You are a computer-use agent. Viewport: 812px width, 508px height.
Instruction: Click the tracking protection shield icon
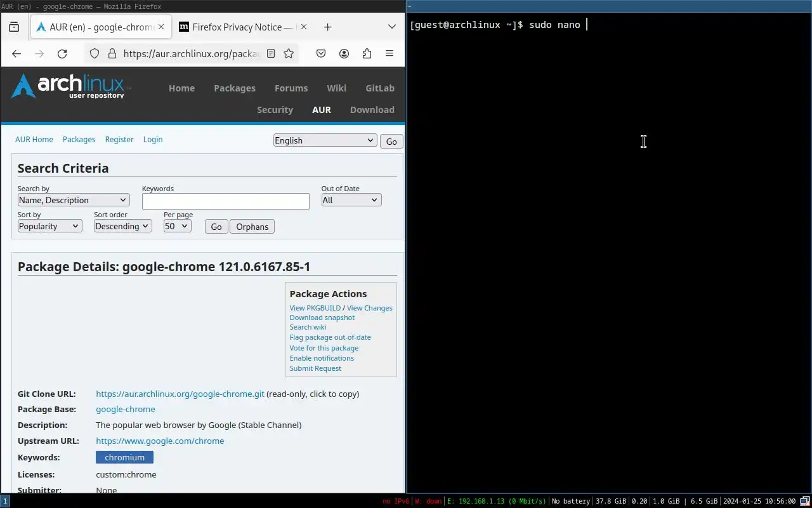point(95,54)
